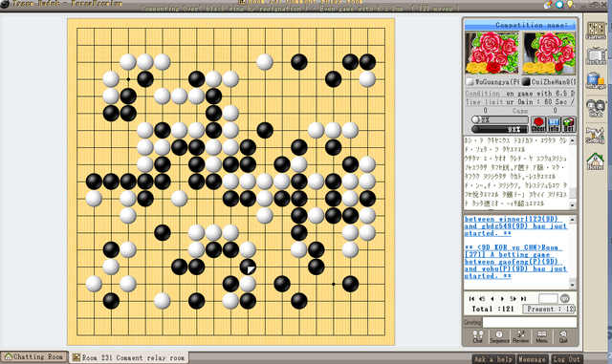
Task: Click the black 98% betting ratio bar
Action: 499,129
